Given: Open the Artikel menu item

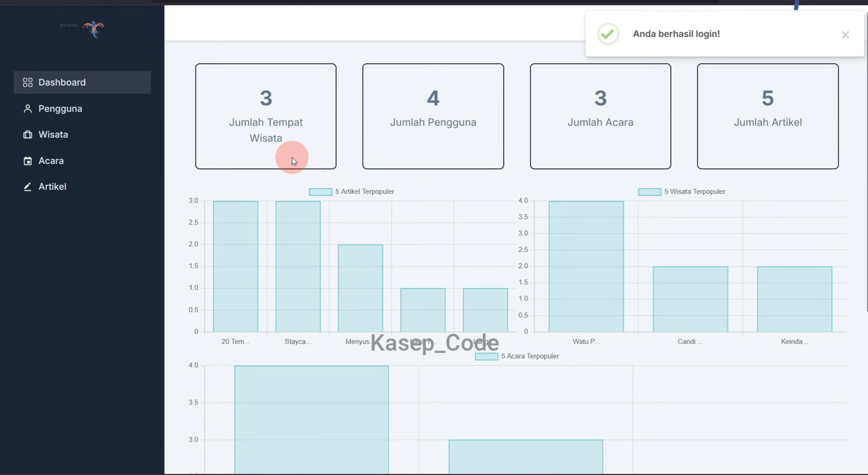Looking at the screenshot, I should coord(82,187).
